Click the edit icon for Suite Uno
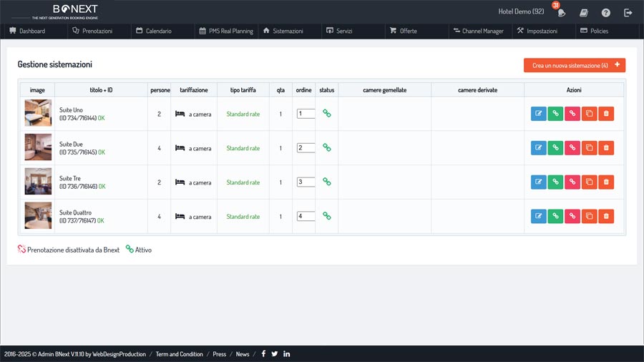This screenshot has width=644, height=362. pyautogui.click(x=538, y=114)
